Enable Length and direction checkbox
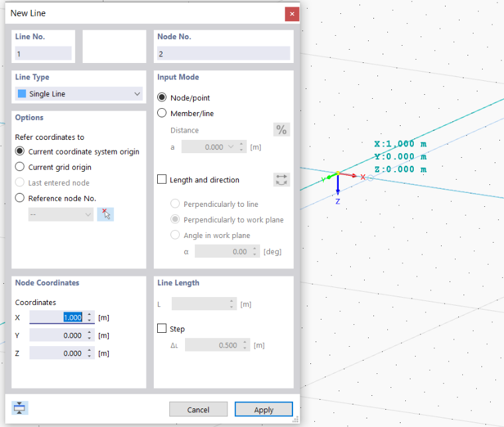The width and height of the screenshot is (504, 427). tap(162, 179)
